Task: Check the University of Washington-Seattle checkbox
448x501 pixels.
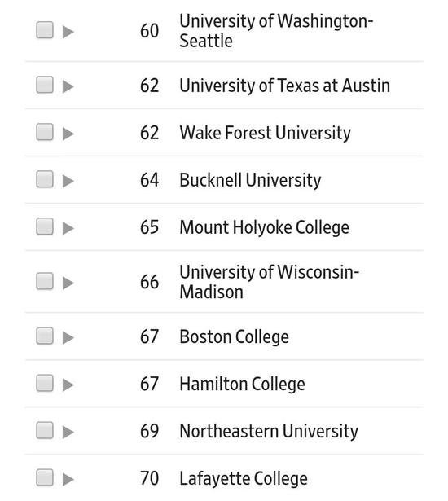Action: (45, 30)
